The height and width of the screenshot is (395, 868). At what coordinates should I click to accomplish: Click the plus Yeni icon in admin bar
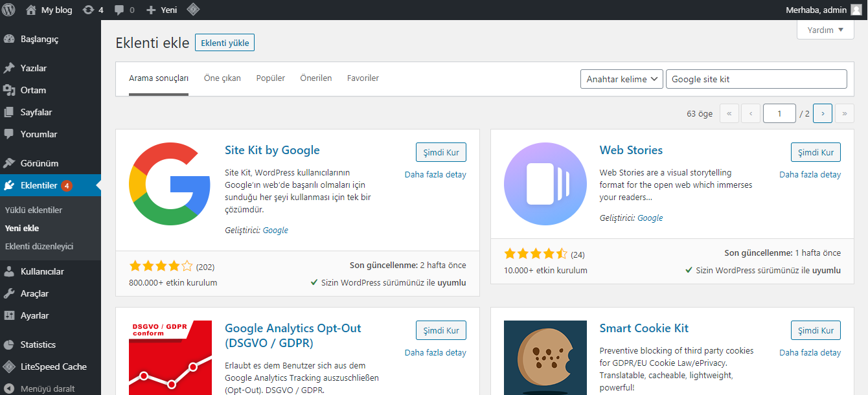coord(151,10)
